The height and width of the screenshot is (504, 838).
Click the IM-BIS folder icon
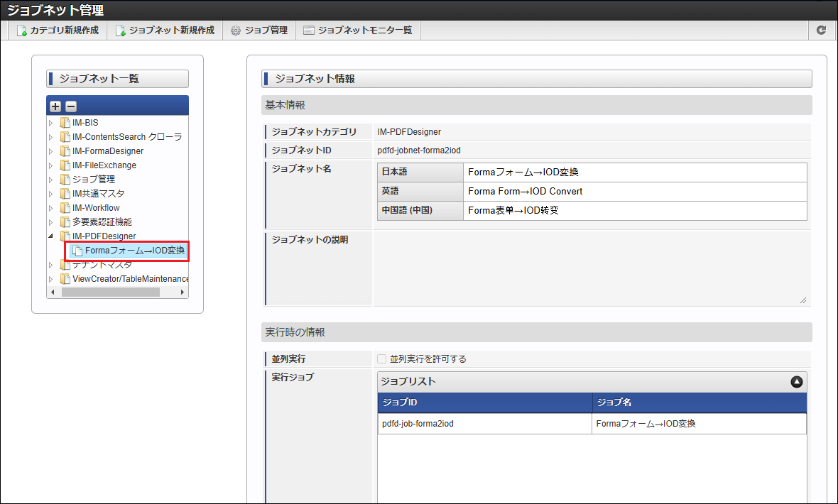[x=65, y=123]
